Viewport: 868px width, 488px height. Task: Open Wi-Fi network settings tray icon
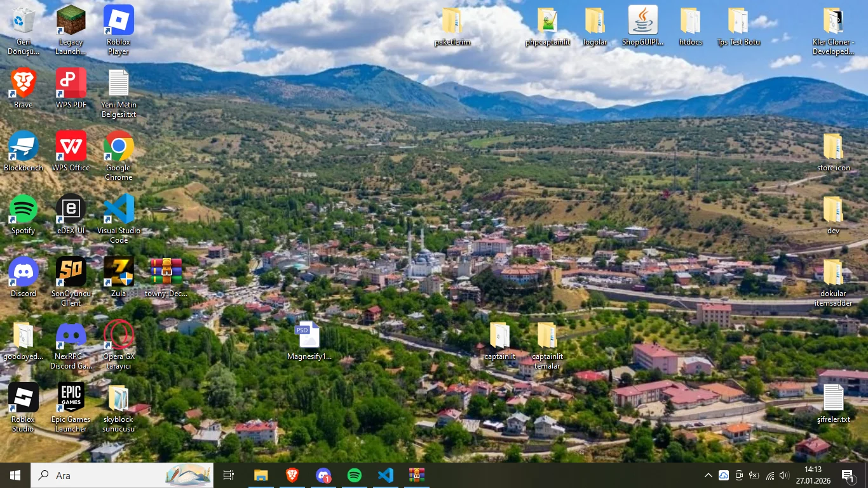770,475
